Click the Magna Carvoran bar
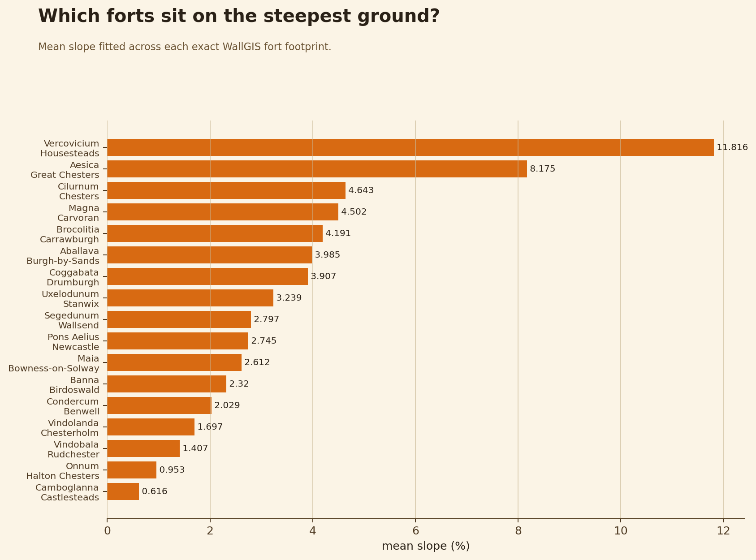Viewport: 756px width, 560px height. point(223,212)
